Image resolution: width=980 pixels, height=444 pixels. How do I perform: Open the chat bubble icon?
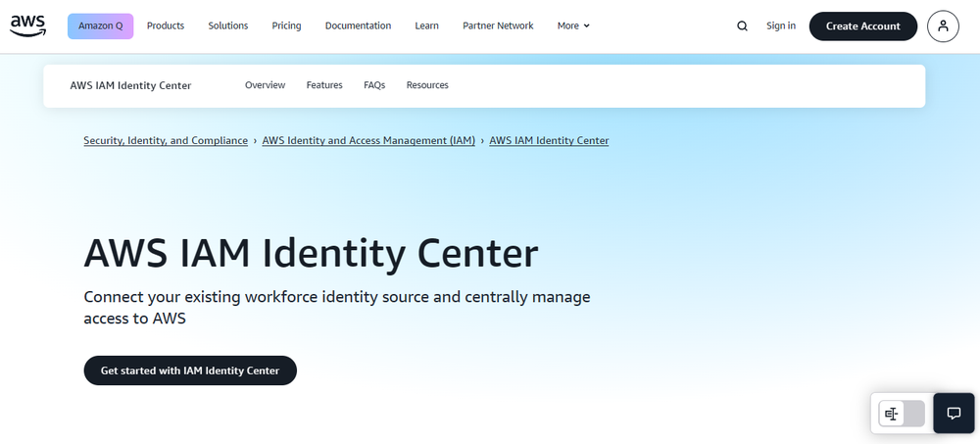click(954, 413)
